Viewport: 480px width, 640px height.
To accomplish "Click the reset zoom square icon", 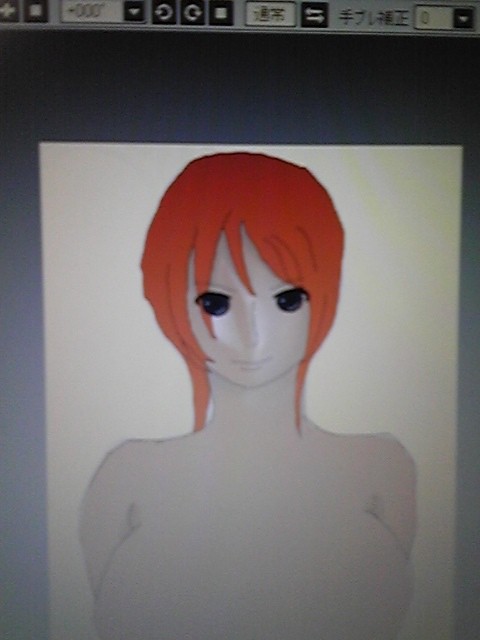I will 36,11.
